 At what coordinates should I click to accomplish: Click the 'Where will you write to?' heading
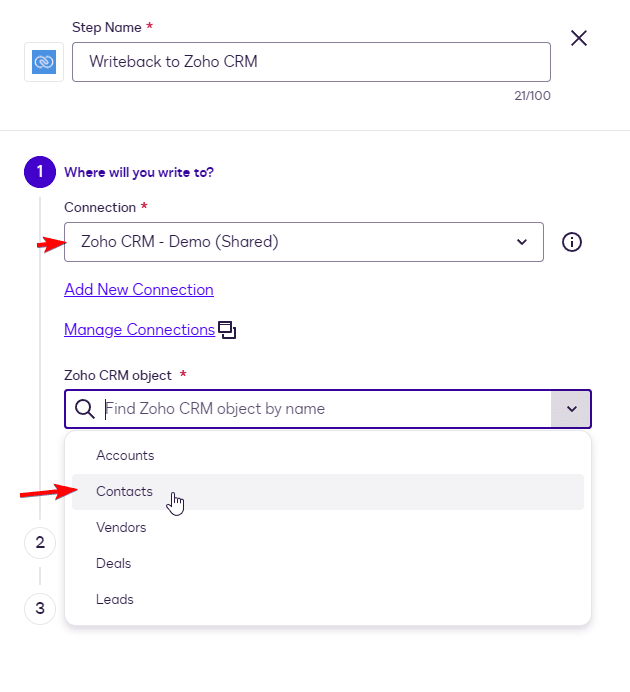[x=139, y=172]
